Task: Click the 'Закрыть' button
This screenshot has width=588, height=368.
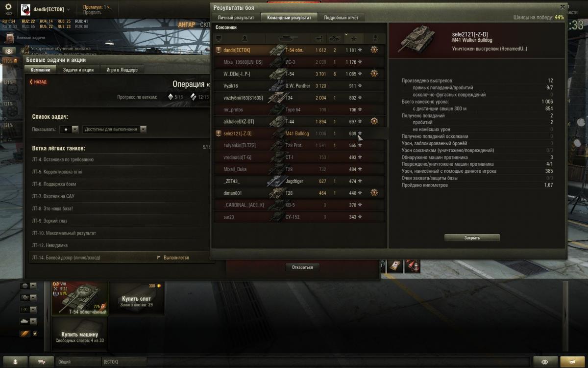Action: click(x=472, y=237)
